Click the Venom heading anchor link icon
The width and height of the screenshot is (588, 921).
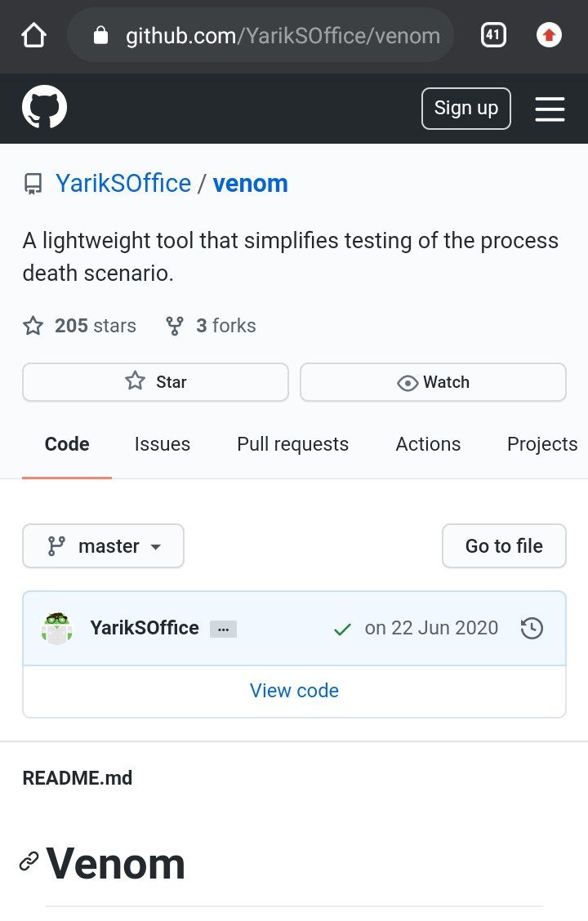29,861
